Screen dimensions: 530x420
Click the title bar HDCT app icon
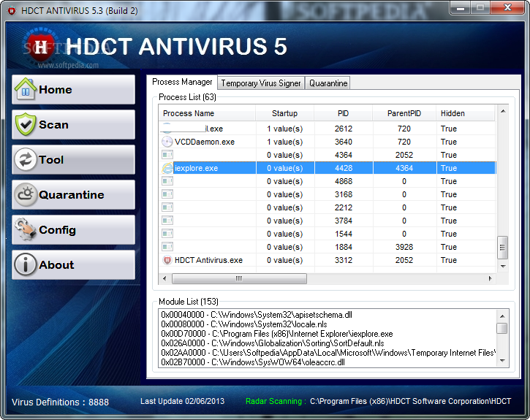pyautogui.click(x=12, y=11)
